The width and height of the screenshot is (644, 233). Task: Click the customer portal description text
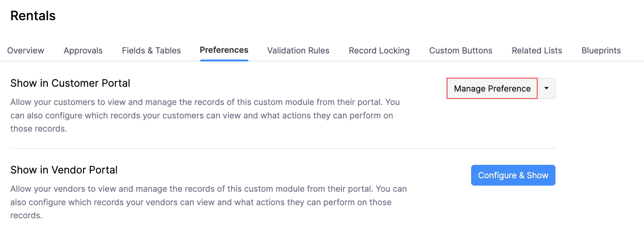click(204, 115)
